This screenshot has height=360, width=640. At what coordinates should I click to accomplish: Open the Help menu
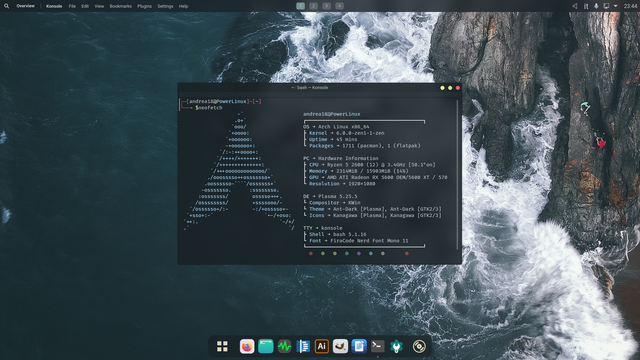click(x=183, y=6)
